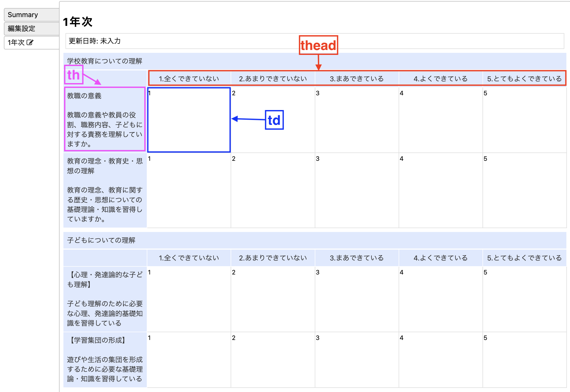
Task: Click 5.とてもよくできている header in 学校教育 table
Action: point(524,78)
